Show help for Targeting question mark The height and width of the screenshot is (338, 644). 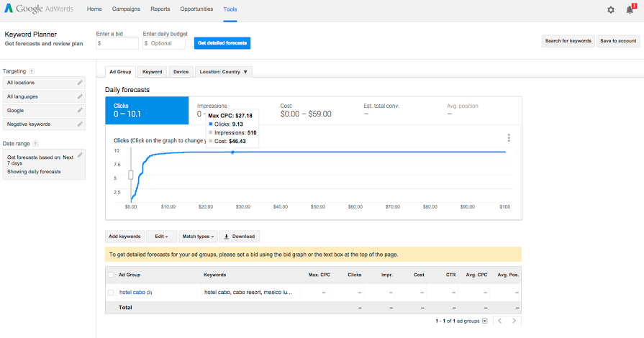32,71
